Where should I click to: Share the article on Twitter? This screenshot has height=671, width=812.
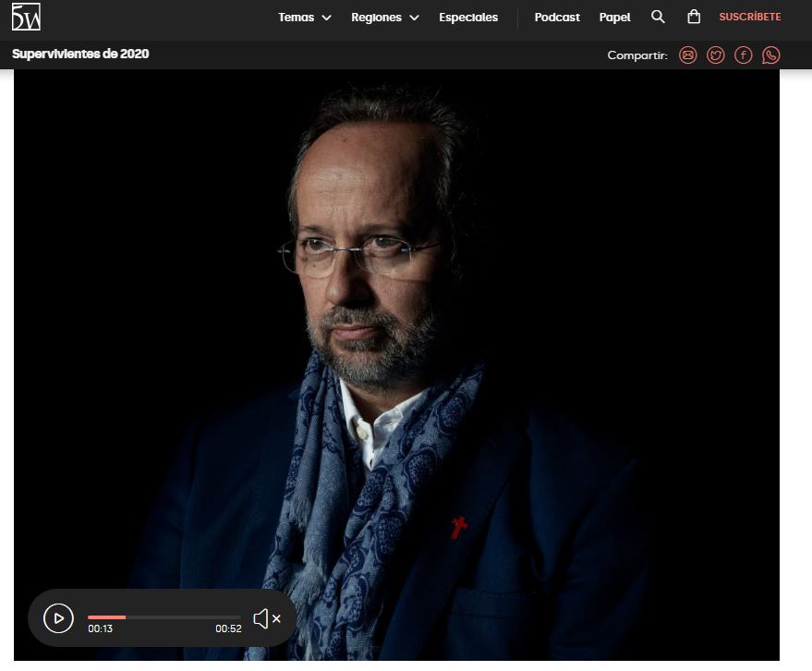pos(715,55)
